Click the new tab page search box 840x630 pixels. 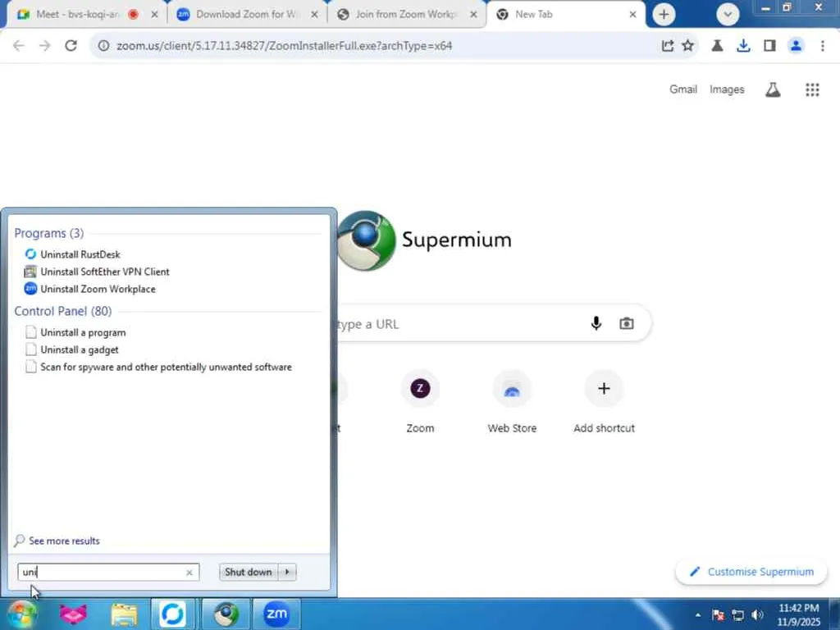click(493, 323)
